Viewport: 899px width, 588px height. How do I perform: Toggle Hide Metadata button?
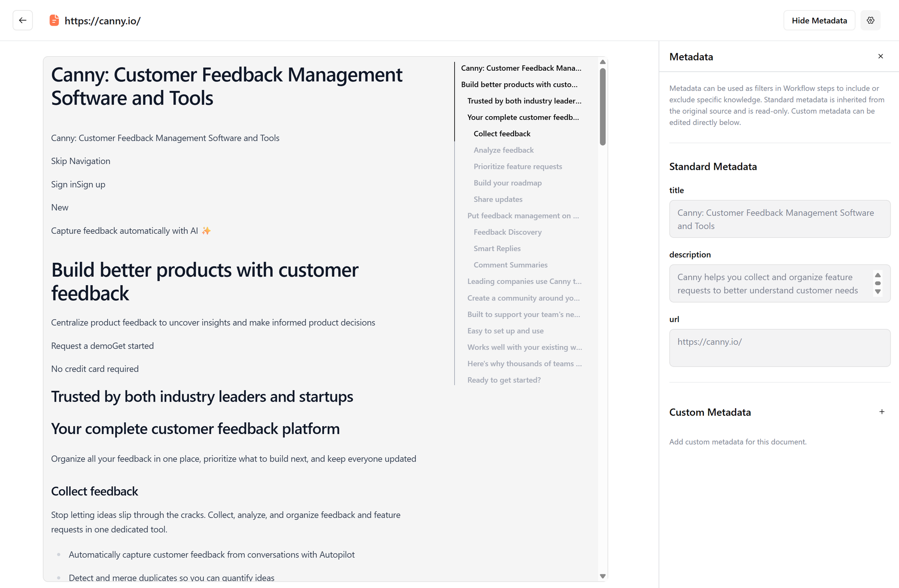pyautogui.click(x=819, y=21)
